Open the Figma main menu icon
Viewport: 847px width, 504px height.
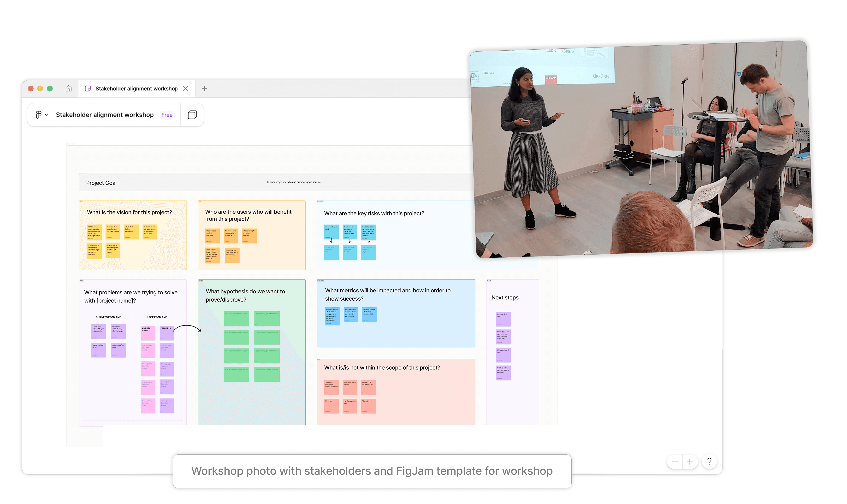point(38,115)
